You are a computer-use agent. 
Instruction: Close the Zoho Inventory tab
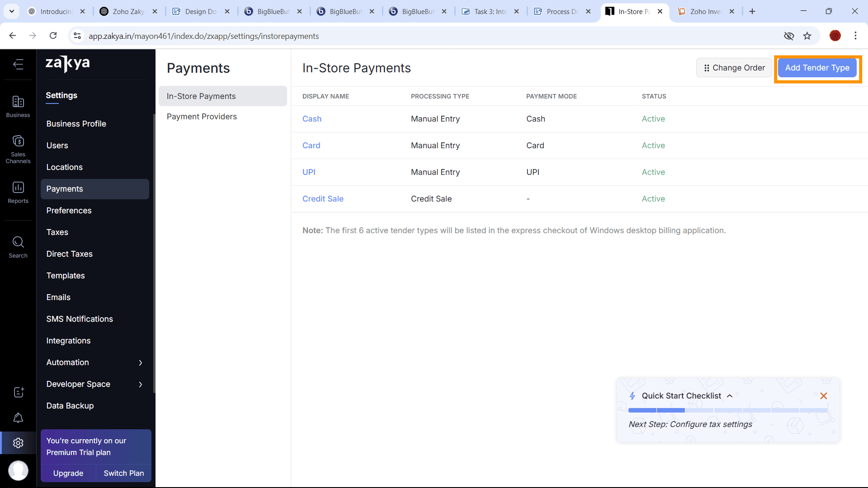tap(732, 11)
